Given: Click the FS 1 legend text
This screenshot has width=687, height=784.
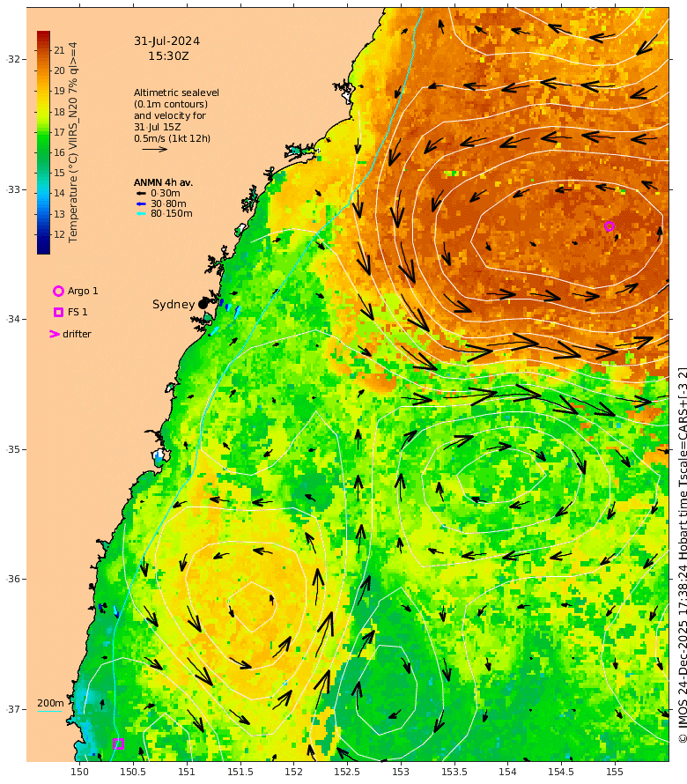Looking at the screenshot, I should pyautogui.click(x=78, y=312).
